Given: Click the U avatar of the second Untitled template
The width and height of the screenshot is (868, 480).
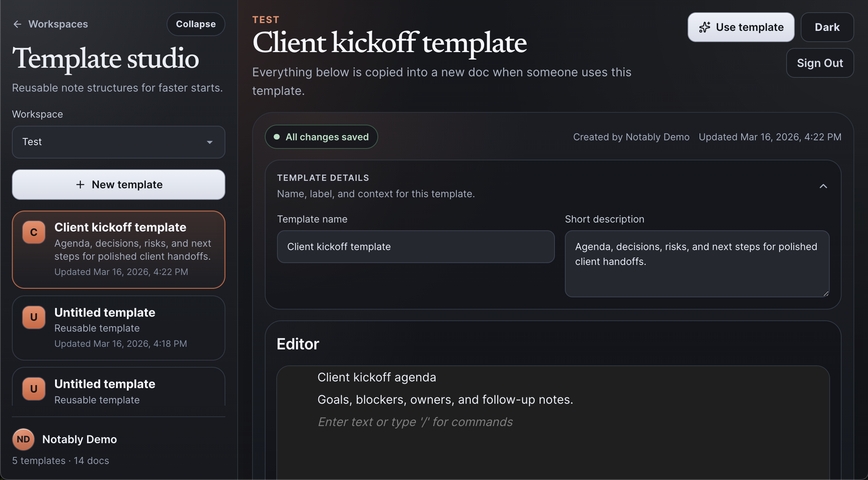Looking at the screenshot, I should pyautogui.click(x=33, y=389).
